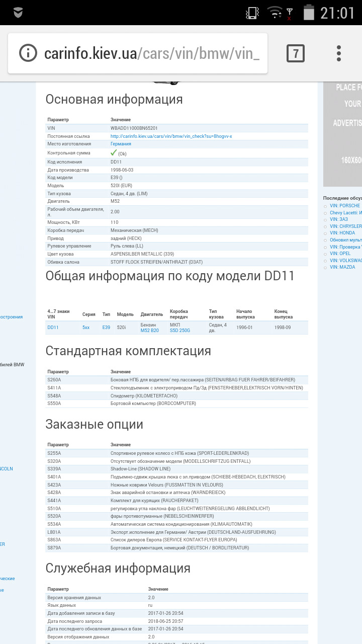Open sidebar link VIN: ЗАЗ

tap(338, 219)
